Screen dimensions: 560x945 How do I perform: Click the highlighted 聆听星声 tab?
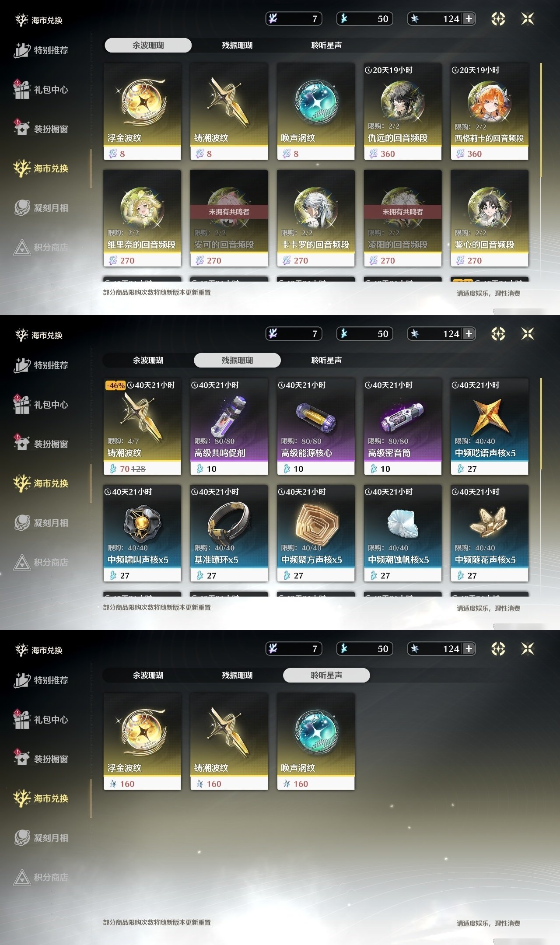tap(326, 675)
